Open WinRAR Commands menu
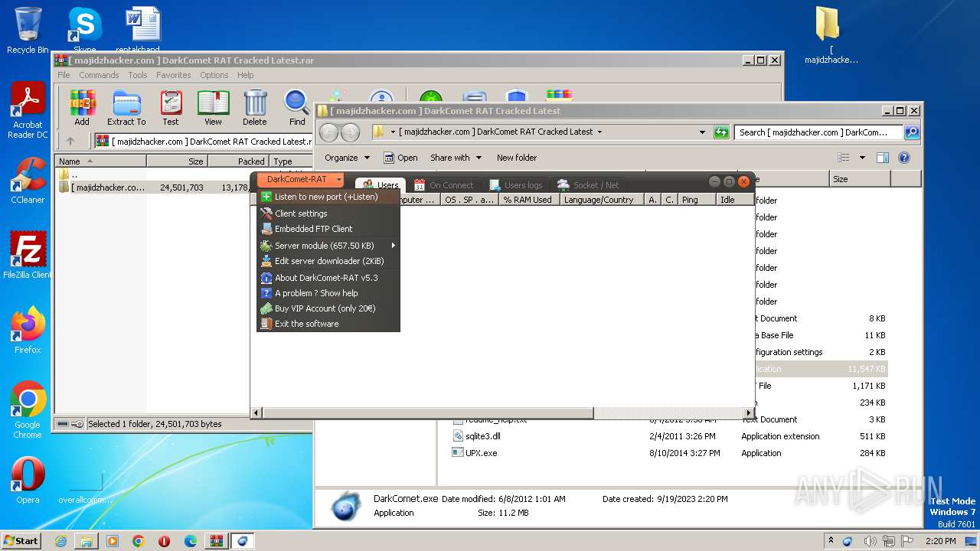This screenshot has width=980, height=551. 99,75
